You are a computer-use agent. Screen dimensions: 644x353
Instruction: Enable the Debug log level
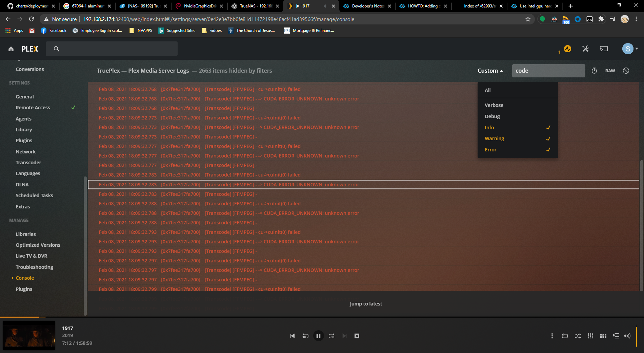(518, 116)
